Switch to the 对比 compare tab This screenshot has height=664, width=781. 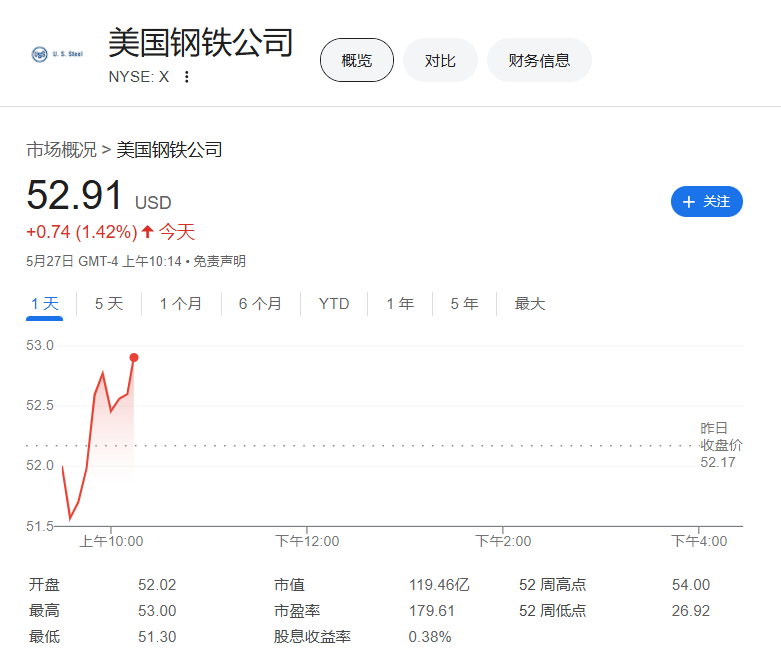[440, 60]
